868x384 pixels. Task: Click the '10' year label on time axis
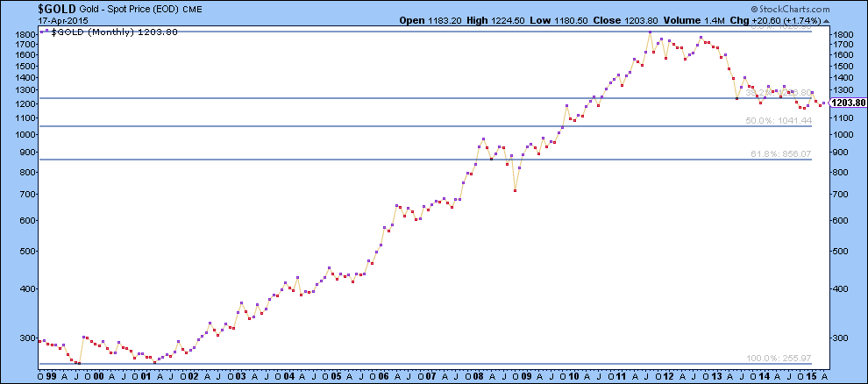point(574,376)
